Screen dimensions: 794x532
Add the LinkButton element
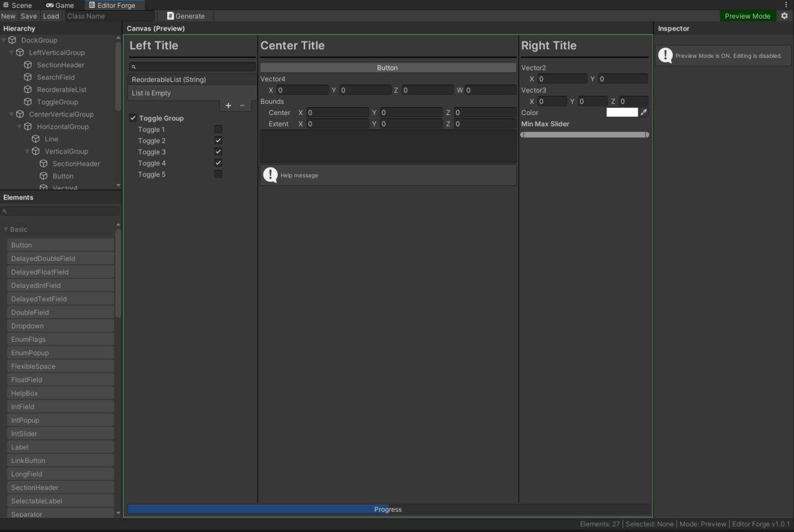tap(61, 460)
